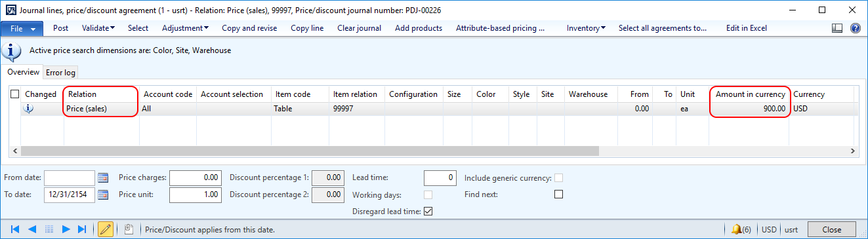Select the Price (sales) relation cell
Image resolution: width=868 pixels, height=239 pixels.
101,109
